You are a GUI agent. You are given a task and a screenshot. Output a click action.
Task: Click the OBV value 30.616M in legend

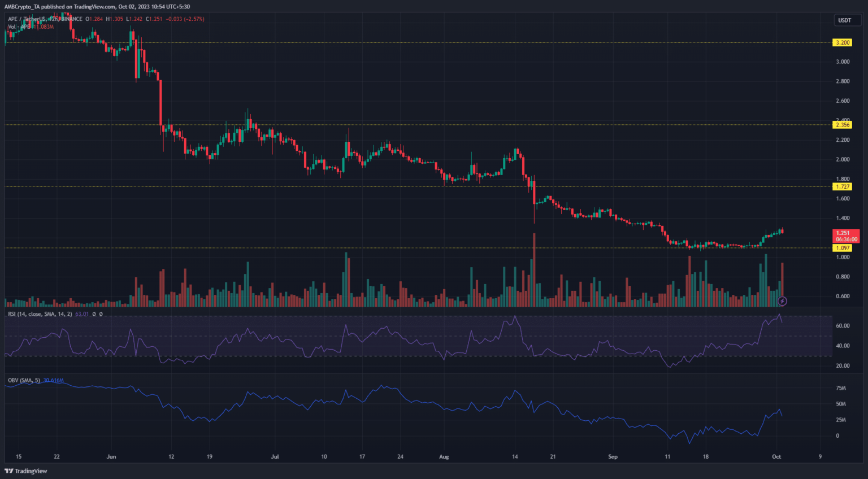click(x=53, y=380)
